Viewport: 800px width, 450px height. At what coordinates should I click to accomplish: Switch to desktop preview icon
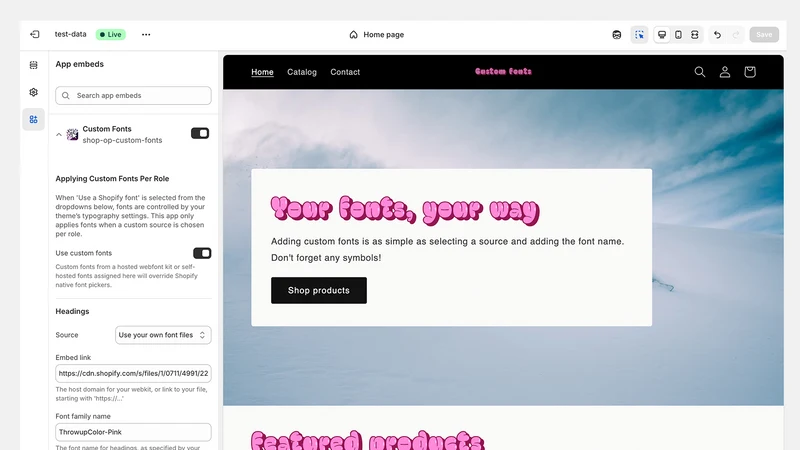point(662,35)
